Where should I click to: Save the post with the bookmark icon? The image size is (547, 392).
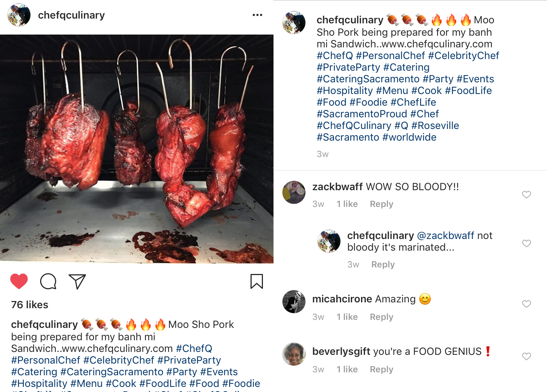257,281
